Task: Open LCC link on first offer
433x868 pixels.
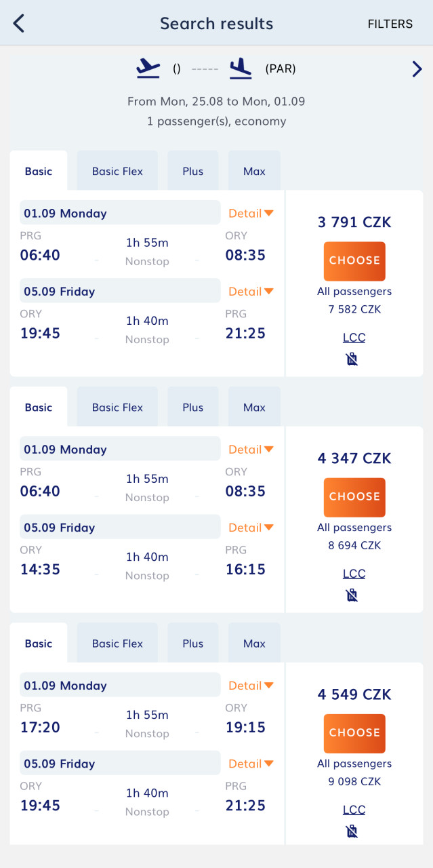Action: point(354,338)
